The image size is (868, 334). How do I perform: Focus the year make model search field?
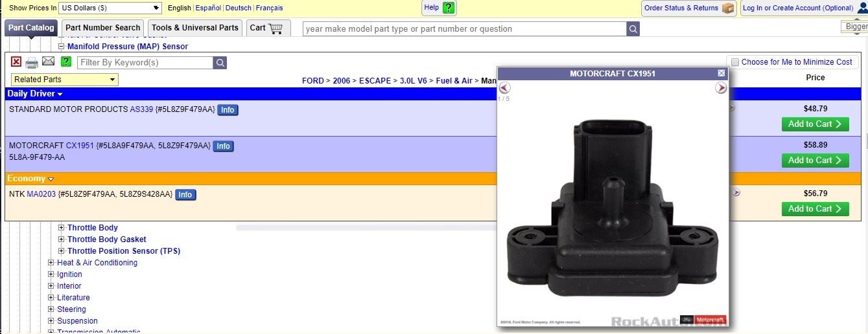point(464,29)
